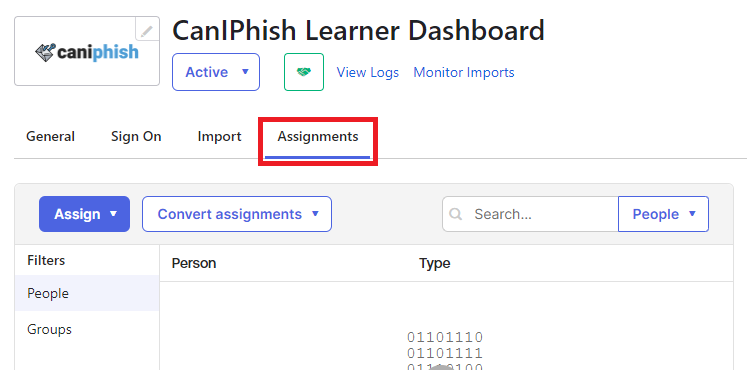Expand the Assign dropdown button
Viewport: 747px width, 370px height.
[84, 214]
